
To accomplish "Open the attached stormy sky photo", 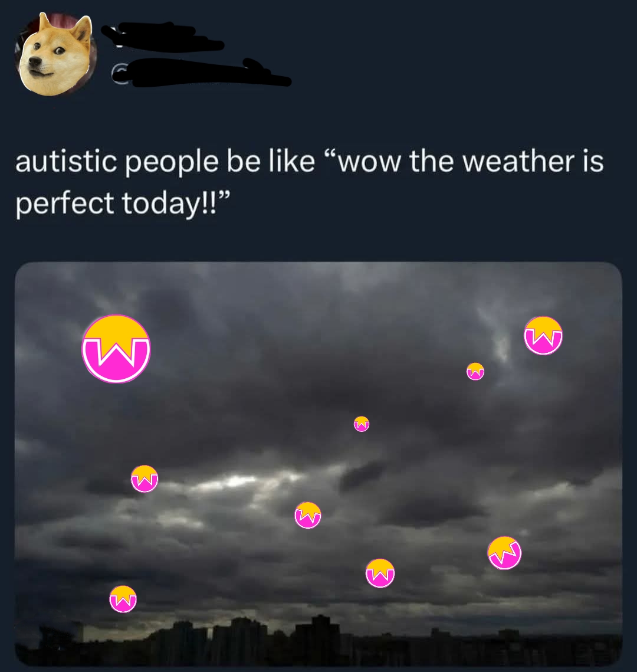I will pyautogui.click(x=318, y=464).
